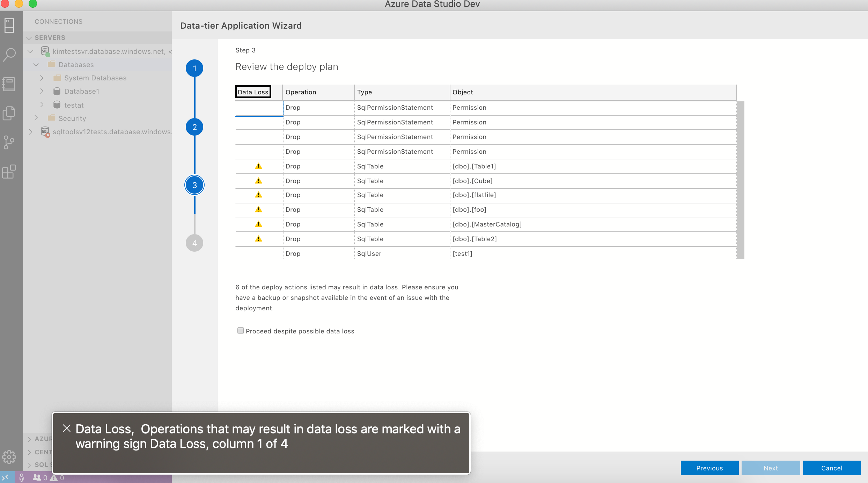
Task: Expand the sqltoolsv12tests server connection
Action: tap(31, 131)
